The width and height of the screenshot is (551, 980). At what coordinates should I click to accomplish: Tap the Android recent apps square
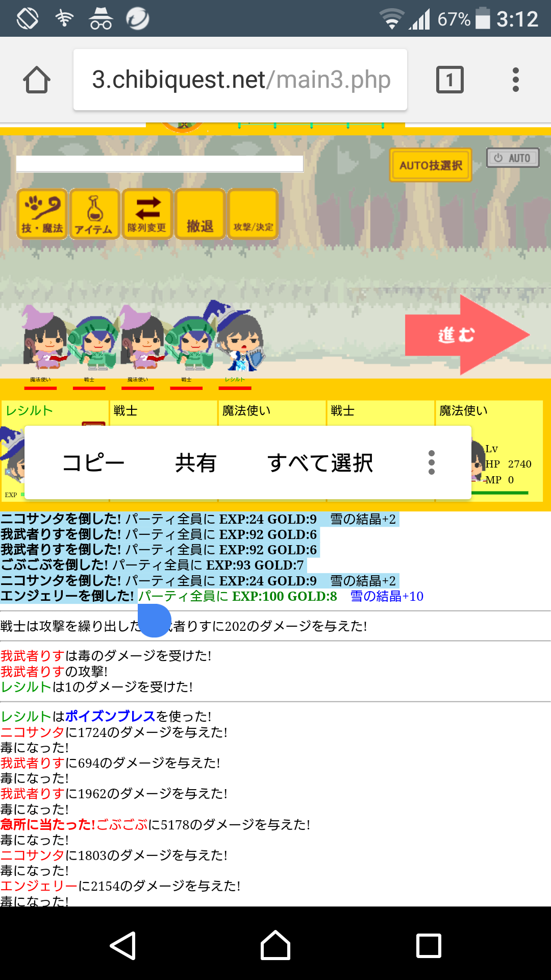429,946
